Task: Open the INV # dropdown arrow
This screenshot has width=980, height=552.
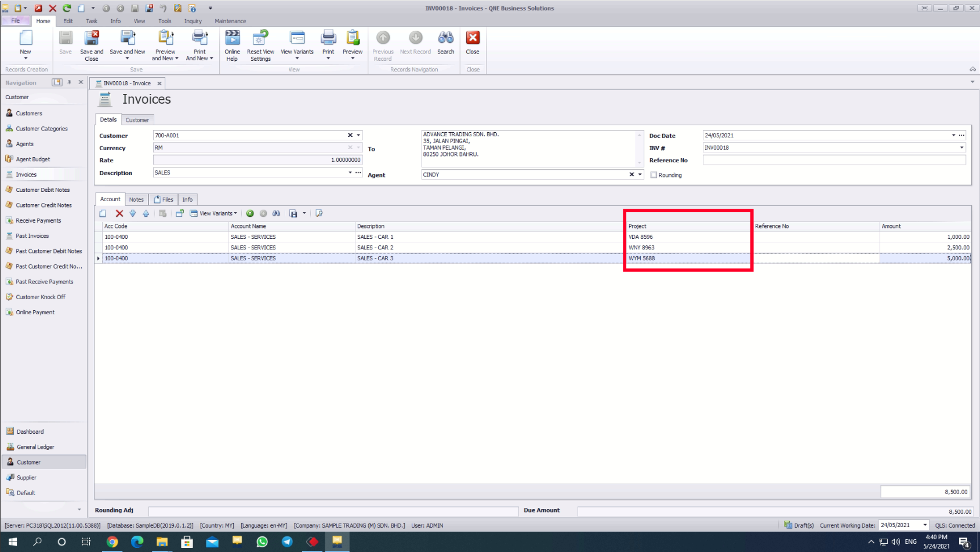Action: [x=961, y=147]
